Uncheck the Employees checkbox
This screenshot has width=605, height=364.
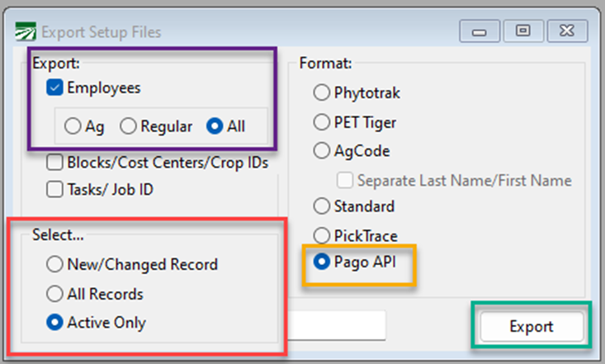click(x=56, y=87)
